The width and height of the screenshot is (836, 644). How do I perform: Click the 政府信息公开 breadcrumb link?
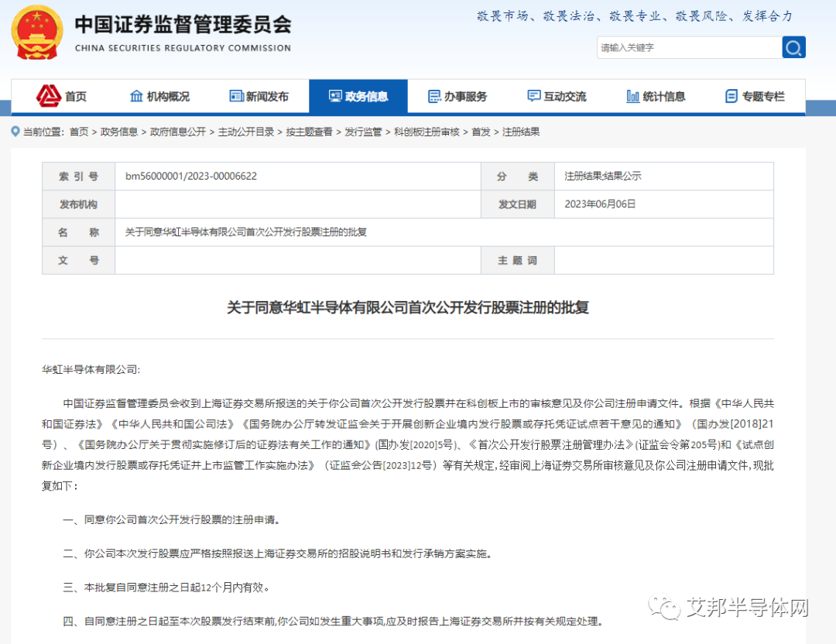click(x=177, y=132)
